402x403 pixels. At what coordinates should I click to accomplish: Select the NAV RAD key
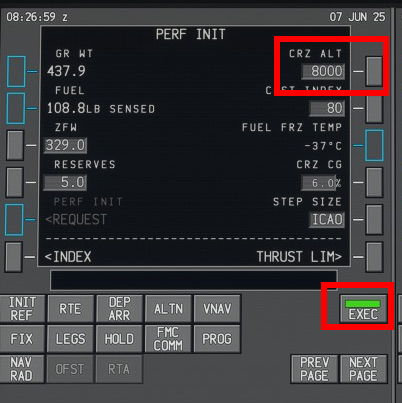(x=22, y=369)
